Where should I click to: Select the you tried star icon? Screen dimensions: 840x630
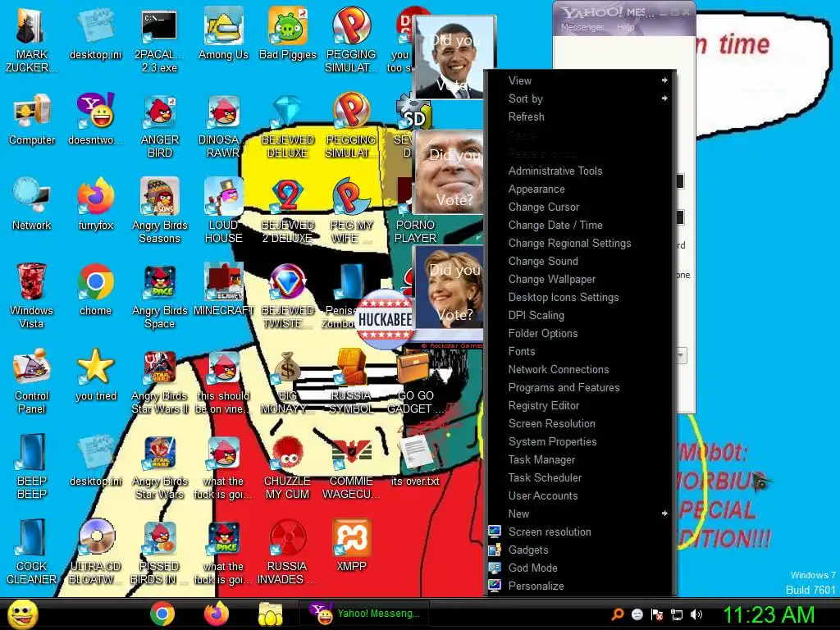96,374
